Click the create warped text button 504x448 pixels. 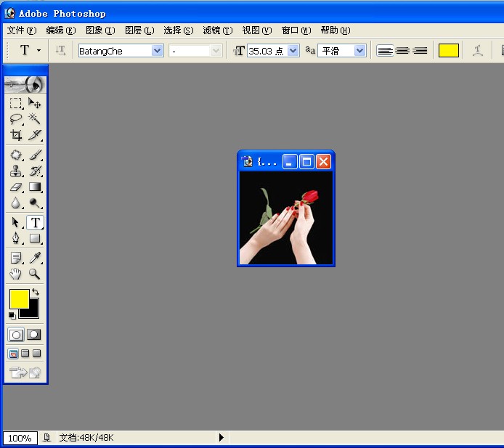(x=478, y=51)
